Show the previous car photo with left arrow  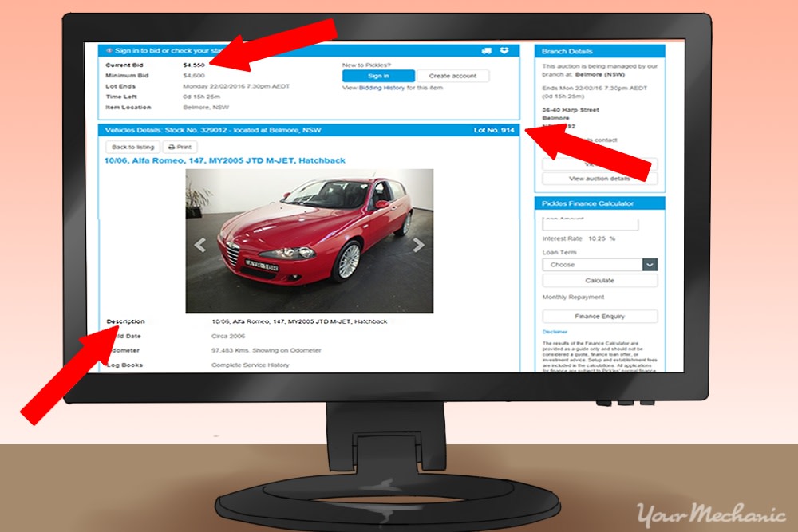(x=200, y=245)
